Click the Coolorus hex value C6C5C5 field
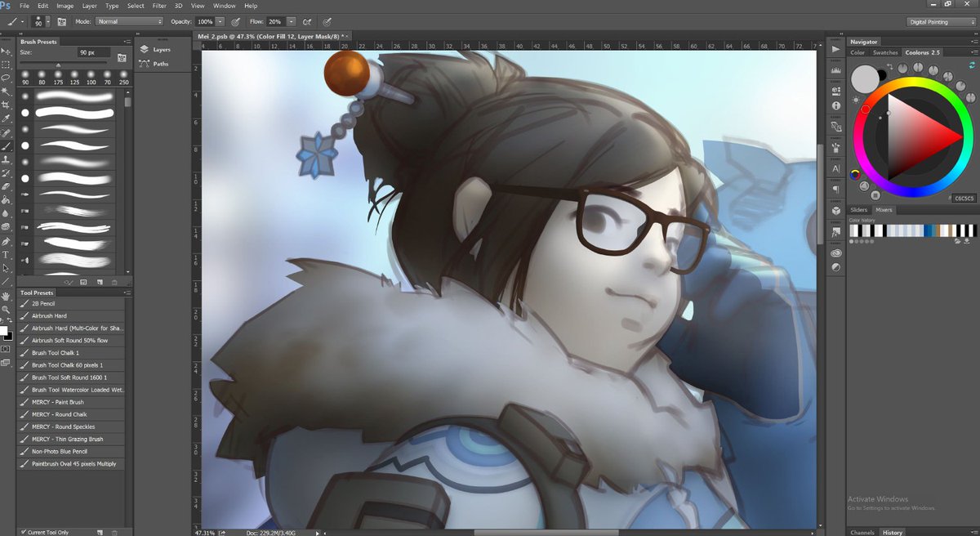 pos(964,198)
